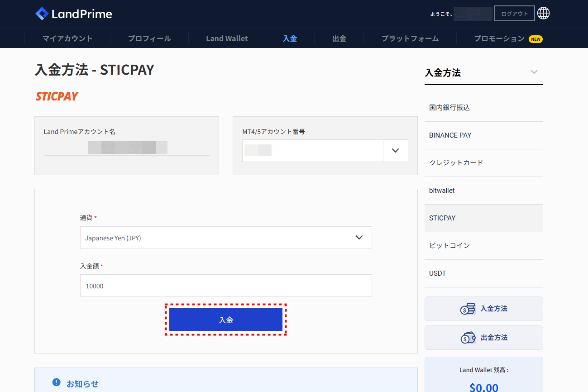Open the 出金 navigation tab

coord(339,38)
